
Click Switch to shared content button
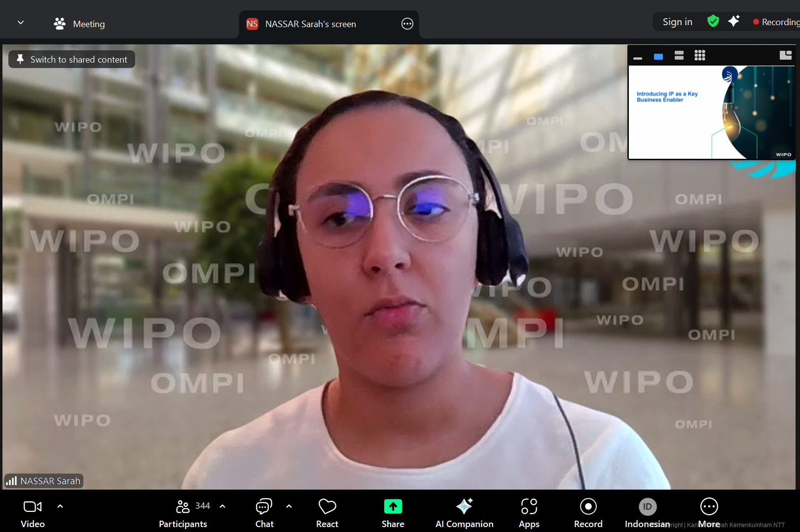pos(72,59)
